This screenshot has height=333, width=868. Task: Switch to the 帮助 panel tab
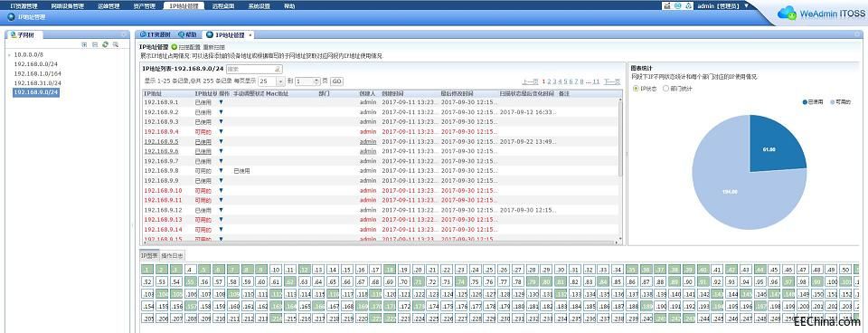pos(187,34)
